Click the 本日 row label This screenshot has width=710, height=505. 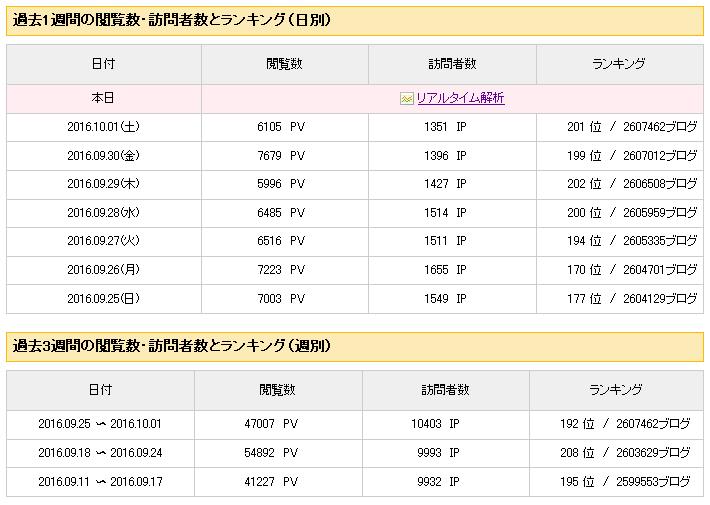coord(103,98)
